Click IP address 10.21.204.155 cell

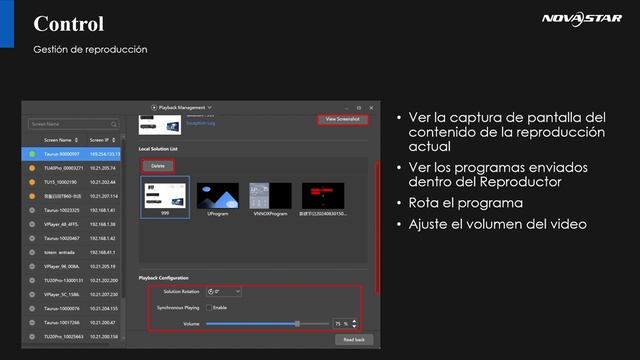pos(104,309)
